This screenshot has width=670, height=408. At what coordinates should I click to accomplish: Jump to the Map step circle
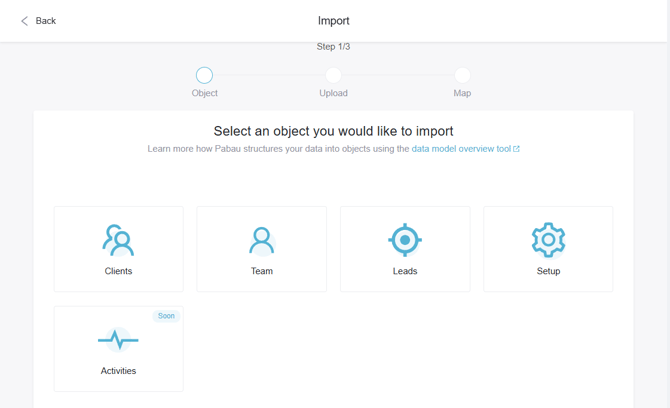pyautogui.click(x=462, y=75)
